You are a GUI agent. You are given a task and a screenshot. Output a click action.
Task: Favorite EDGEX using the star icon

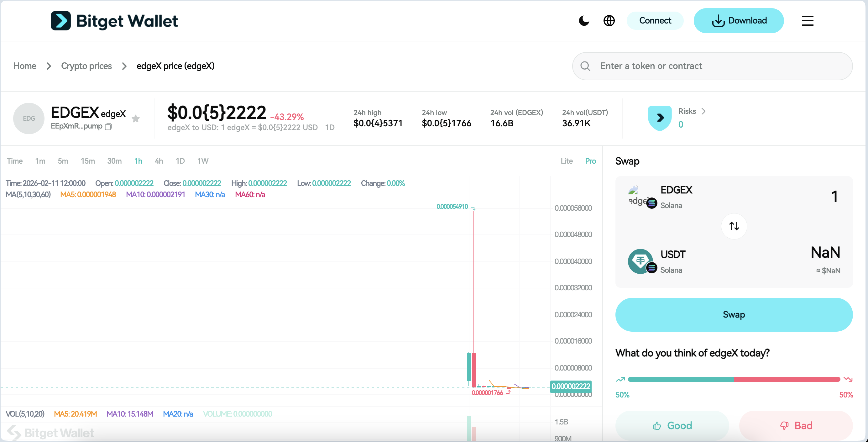136,119
